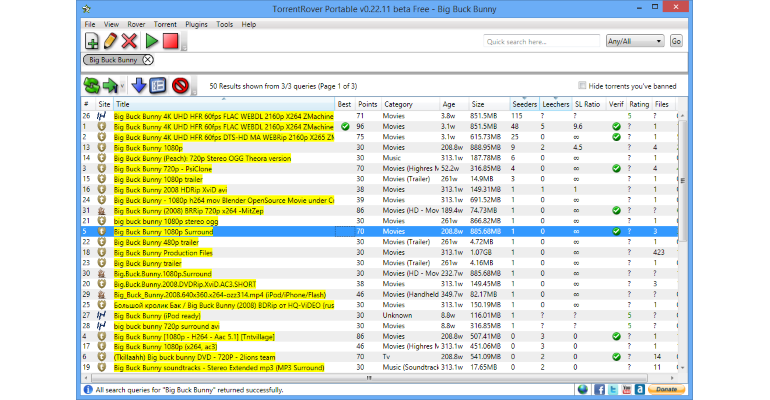
Task: Sort by the Rating column header
Action: (639, 104)
